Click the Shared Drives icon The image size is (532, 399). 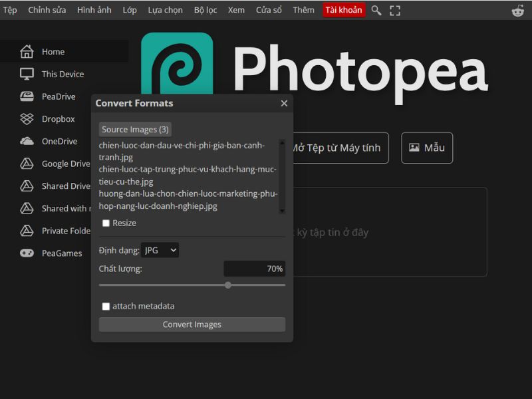27,186
